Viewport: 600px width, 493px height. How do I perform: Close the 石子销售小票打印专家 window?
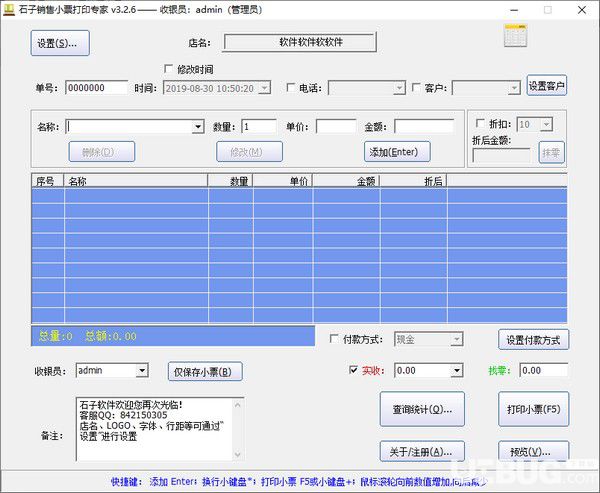pyautogui.click(x=582, y=10)
